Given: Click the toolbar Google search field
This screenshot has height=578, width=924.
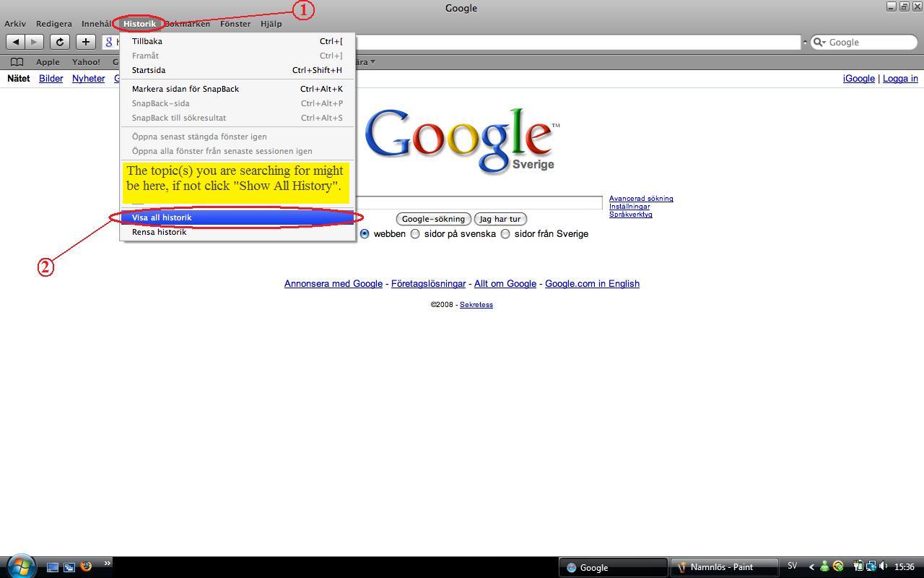Looking at the screenshot, I should point(864,42).
